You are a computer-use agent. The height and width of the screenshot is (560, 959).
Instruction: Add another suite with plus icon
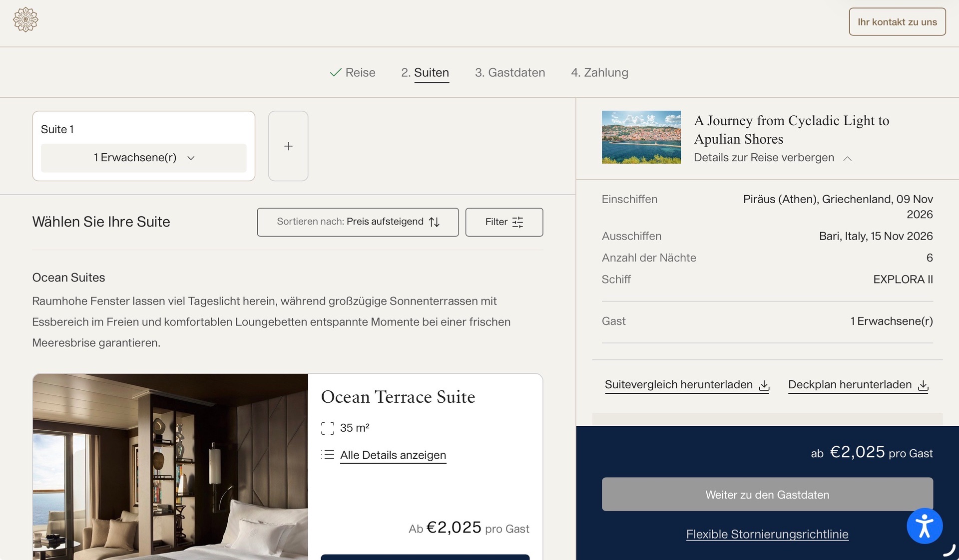[x=288, y=146]
